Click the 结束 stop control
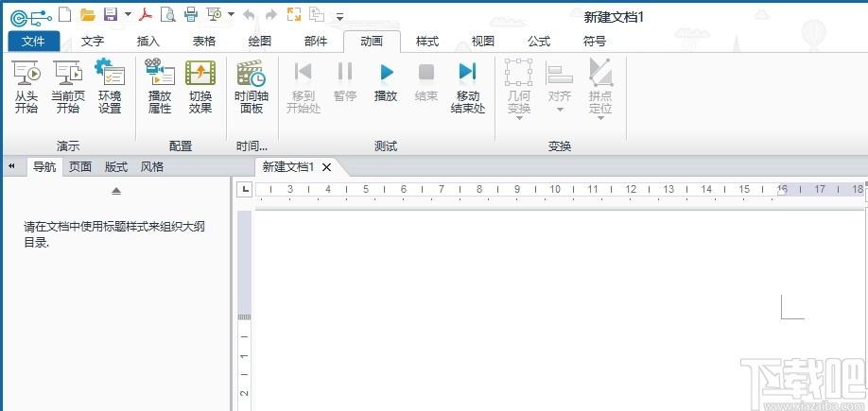The image size is (868, 411). (426, 82)
